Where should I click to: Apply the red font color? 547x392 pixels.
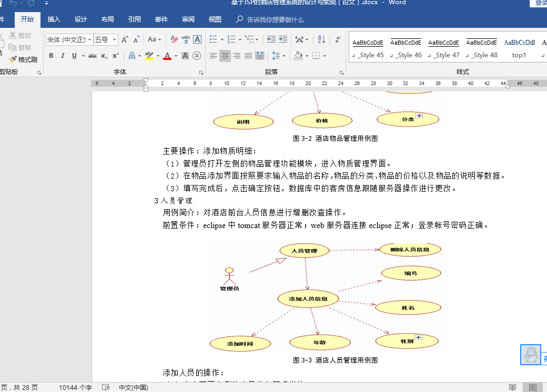167,56
